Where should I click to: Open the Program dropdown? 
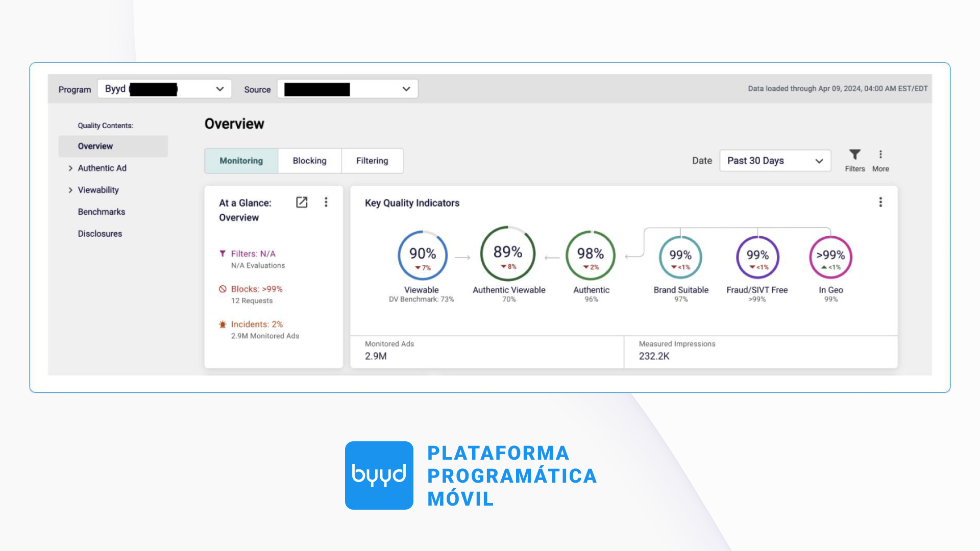click(164, 89)
